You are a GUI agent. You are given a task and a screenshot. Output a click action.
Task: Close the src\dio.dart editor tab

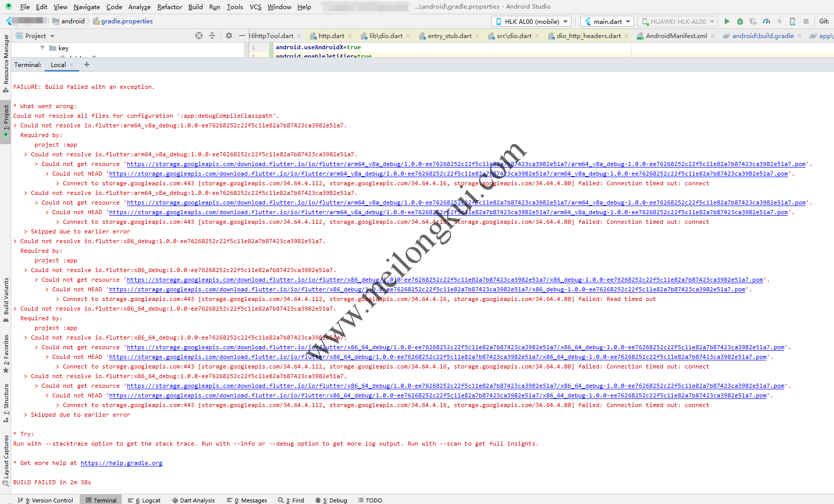537,36
